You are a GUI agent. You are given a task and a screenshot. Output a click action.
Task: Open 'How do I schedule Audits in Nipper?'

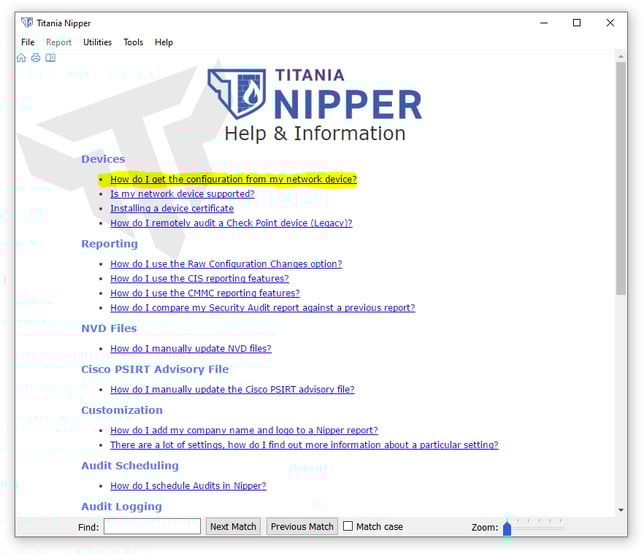point(188,486)
